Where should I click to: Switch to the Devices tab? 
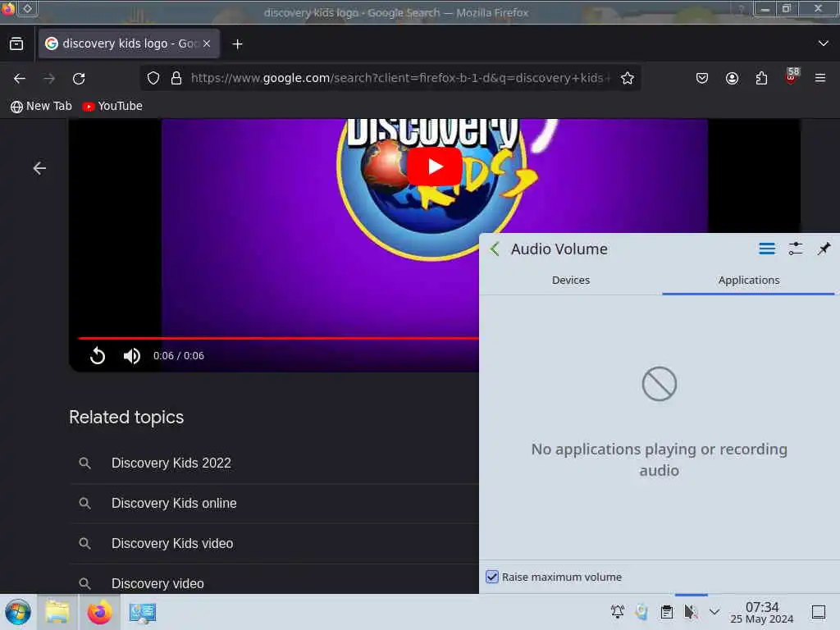pos(571,281)
